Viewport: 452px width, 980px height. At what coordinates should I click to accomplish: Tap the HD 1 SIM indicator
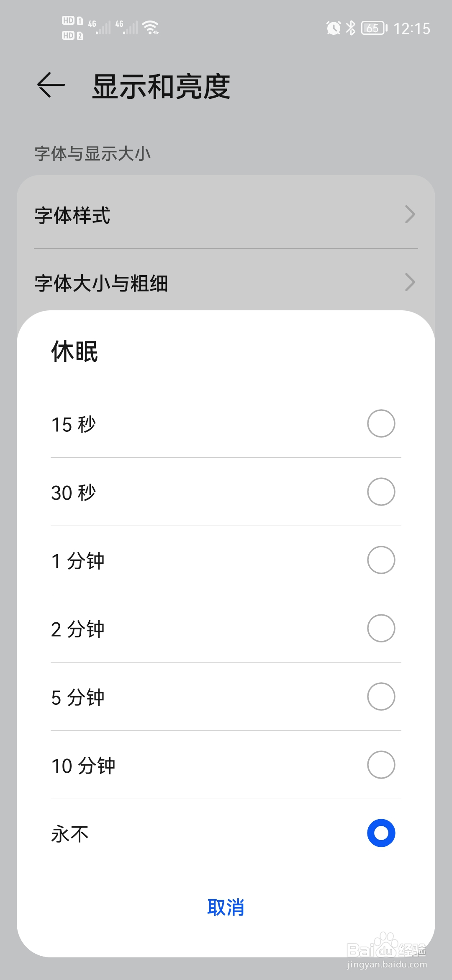(72, 21)
